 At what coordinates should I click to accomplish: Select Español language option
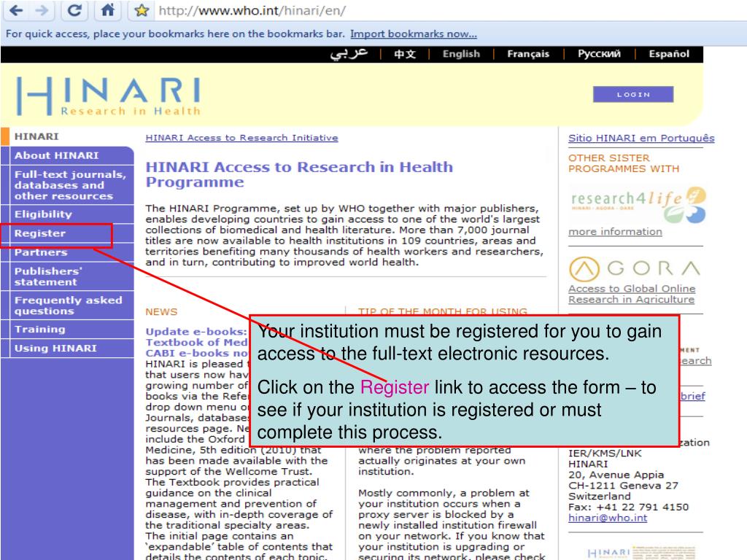[669, 54]
